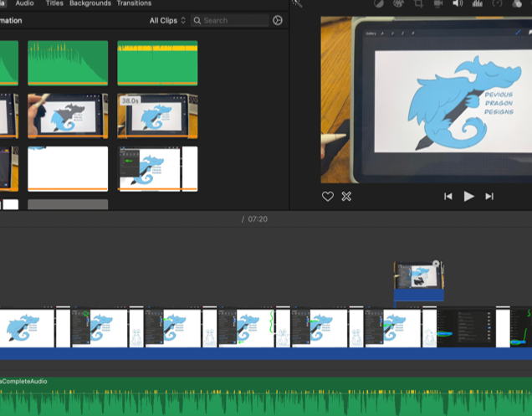This screenshot has height=416, width=532.
Task: Switch to the Titles tab
Action: pyautogui.click(x=54, y=3)
